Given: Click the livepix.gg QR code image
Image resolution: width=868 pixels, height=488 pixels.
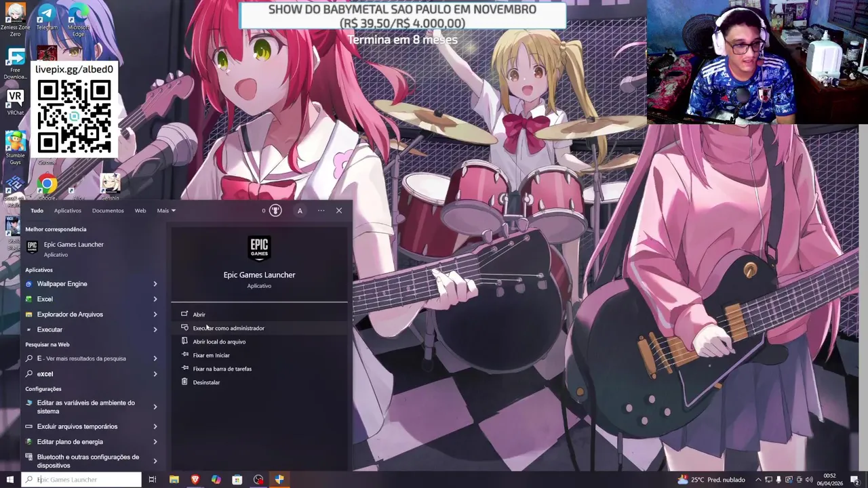Looking at the screenshot, I should (x=75, y=117).
